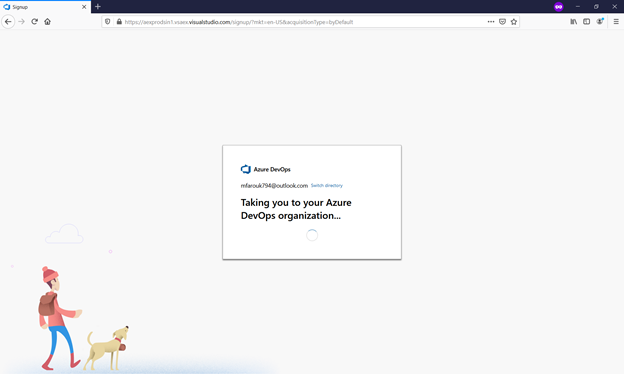Viewport: 624px width, 374px height.
Task: Open the Firefox account icon
Action: (600, 21)
